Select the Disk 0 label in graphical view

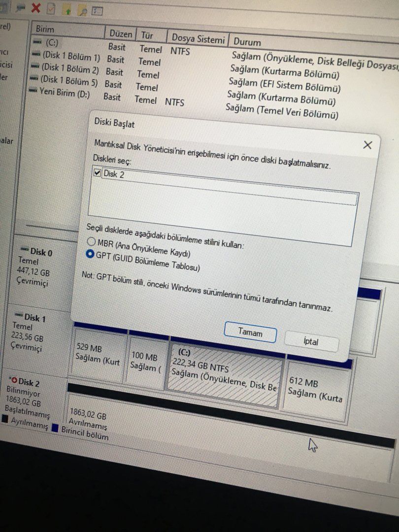[41, 252]
